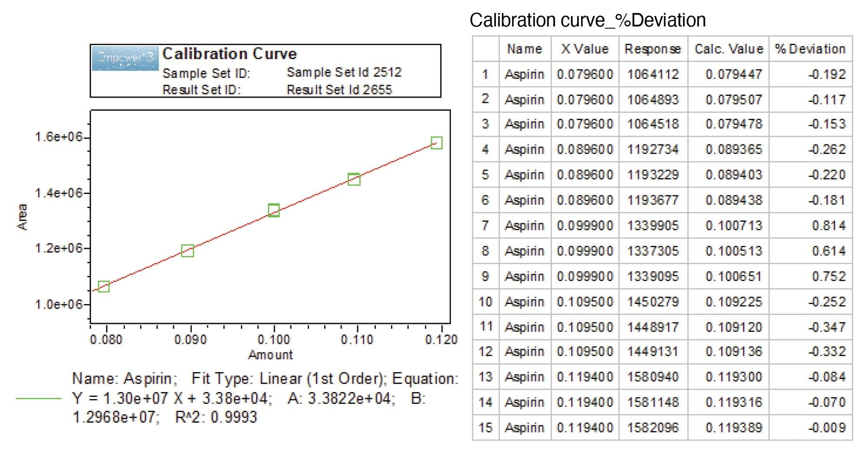
Task: Click calculated value 0.089365
Action: [734, 150]
